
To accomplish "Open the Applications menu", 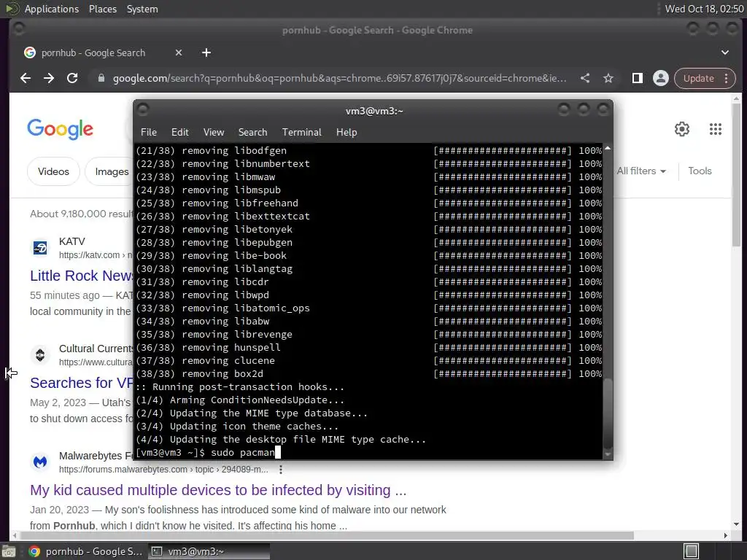I will pos(52,9).
